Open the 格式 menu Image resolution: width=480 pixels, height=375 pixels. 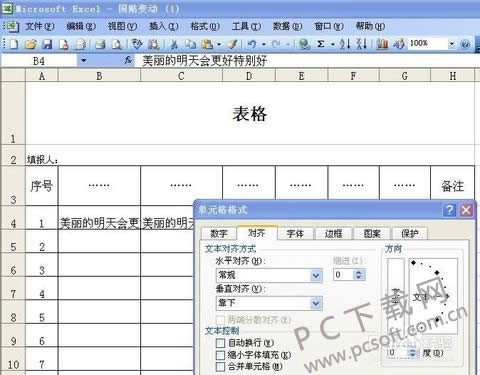point(205,26)
